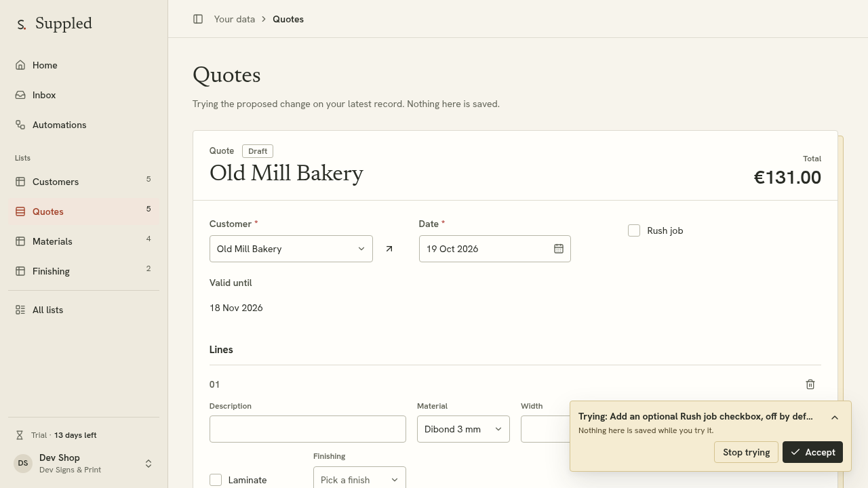This screenshot has height=488, width=868.
Task: Click into the Description field
Action: 308,429
